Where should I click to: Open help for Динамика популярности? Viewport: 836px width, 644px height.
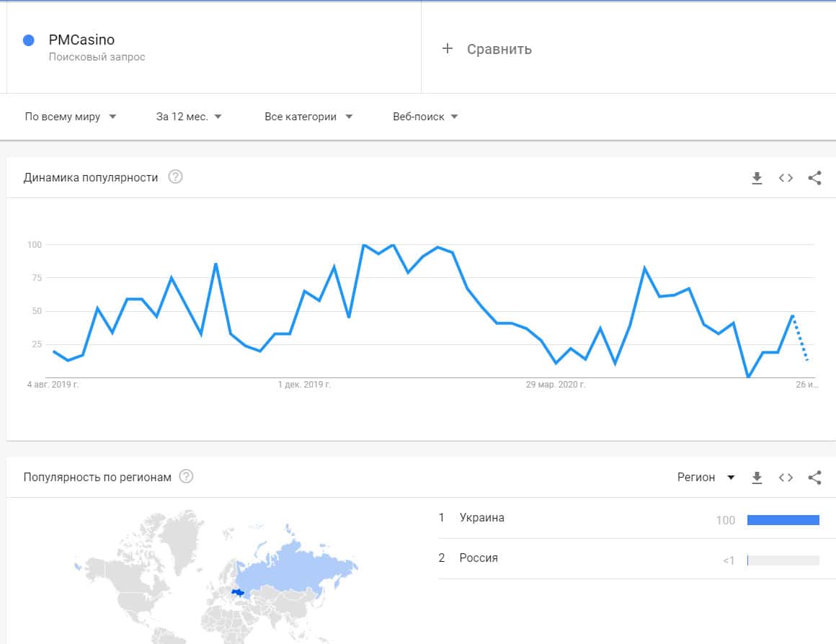[175, 177]
